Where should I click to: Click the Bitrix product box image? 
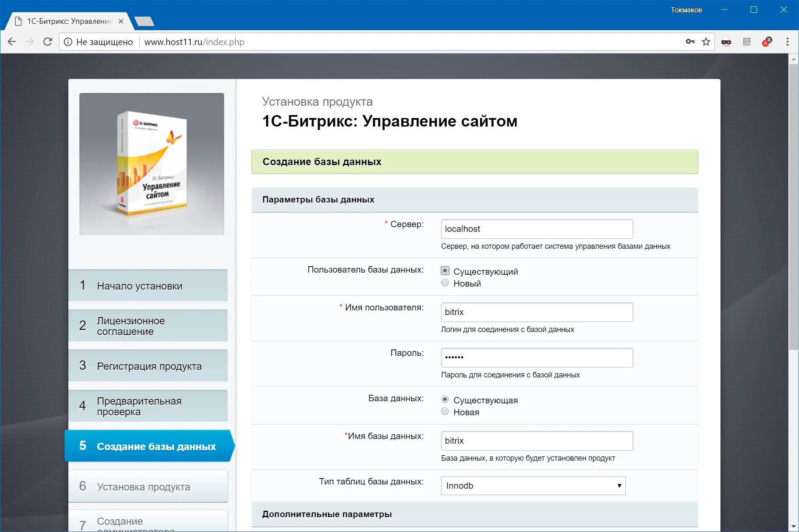[x=152, y=164]
